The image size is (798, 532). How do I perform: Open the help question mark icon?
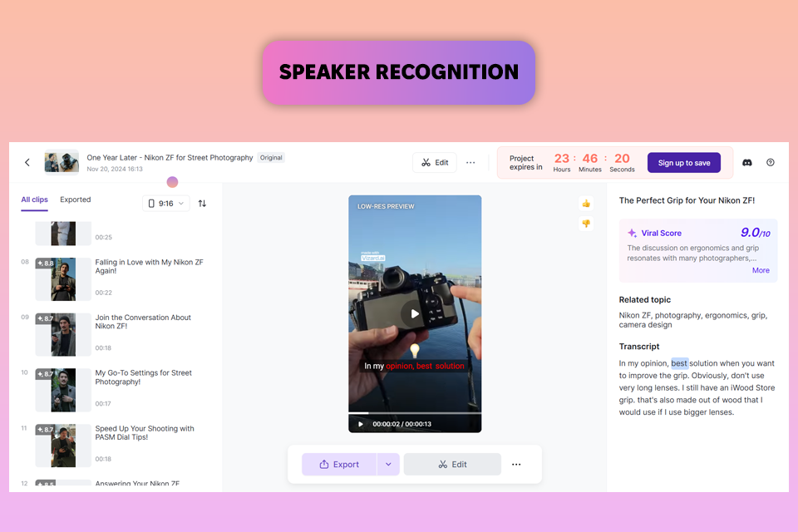click(771, 162)
